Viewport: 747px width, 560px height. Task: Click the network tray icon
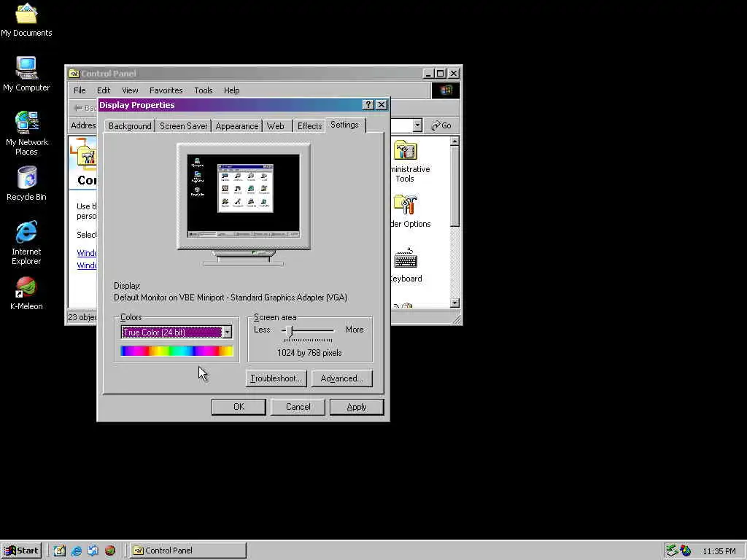[672, 551]
